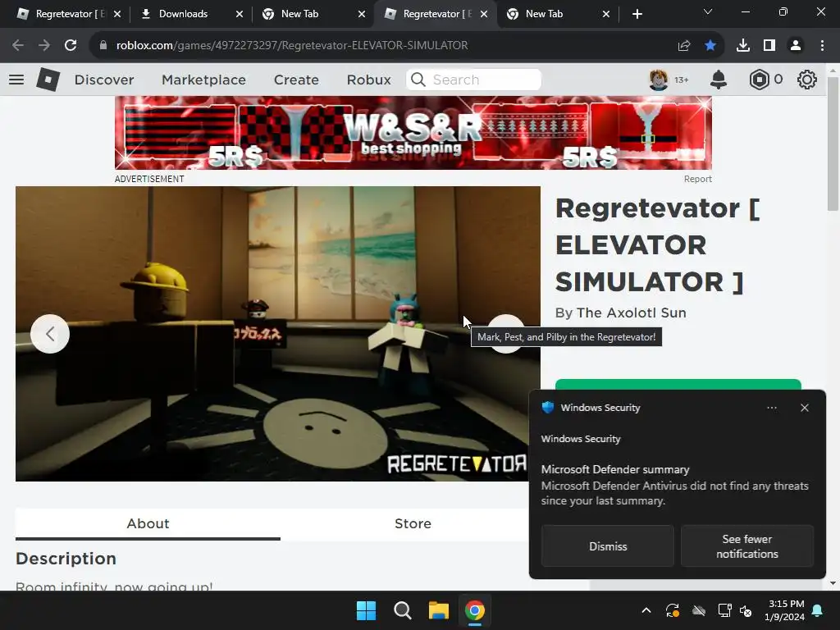The height and width of the screenshot is (630, 840).
Task: Go back in Chrome history
Action: click(18, 45)
